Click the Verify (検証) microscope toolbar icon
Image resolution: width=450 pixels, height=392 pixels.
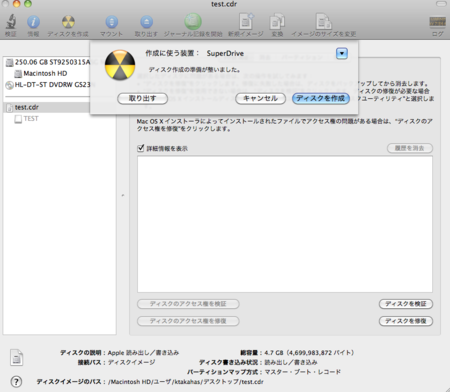click(11, 22)
